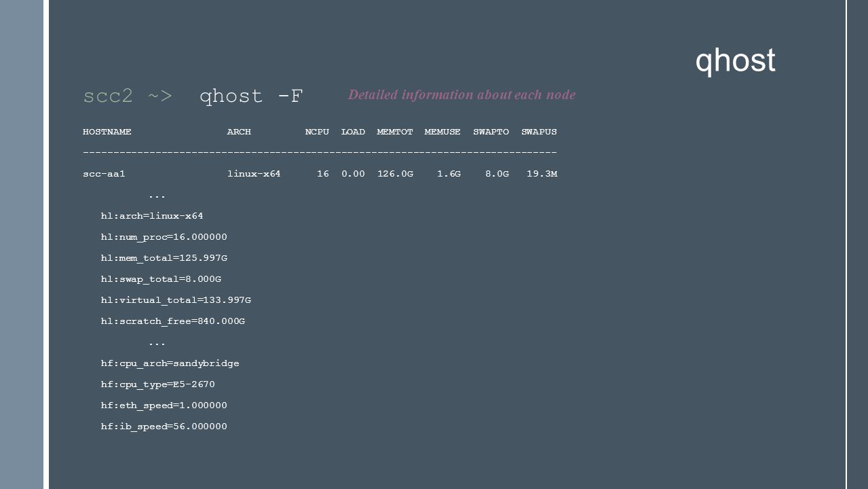Click the LOAD column header
868x489 pixels.
[x=353, y=132]
